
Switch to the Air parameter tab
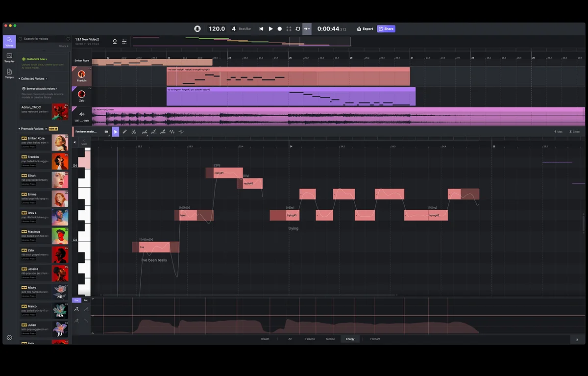tap(290, 339)
